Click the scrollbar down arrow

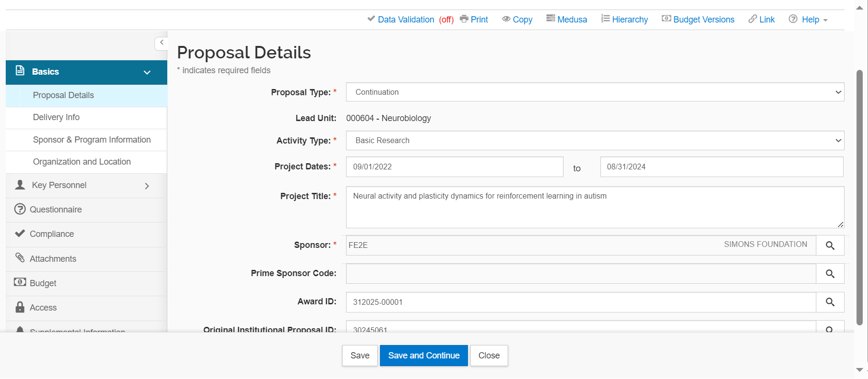[859, 370]
